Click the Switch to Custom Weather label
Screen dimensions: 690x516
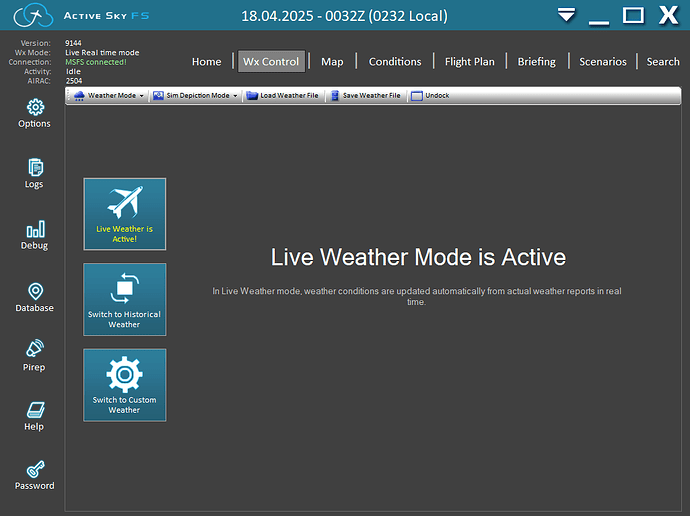click(x=124, y=405)
